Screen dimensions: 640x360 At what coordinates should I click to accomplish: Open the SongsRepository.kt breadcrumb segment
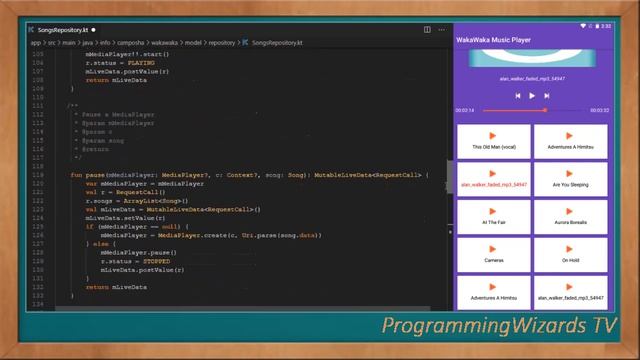coord(277,42)
